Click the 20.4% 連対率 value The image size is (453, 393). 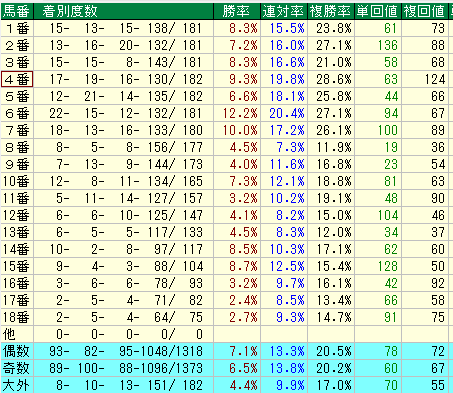[x=287, y=114]
